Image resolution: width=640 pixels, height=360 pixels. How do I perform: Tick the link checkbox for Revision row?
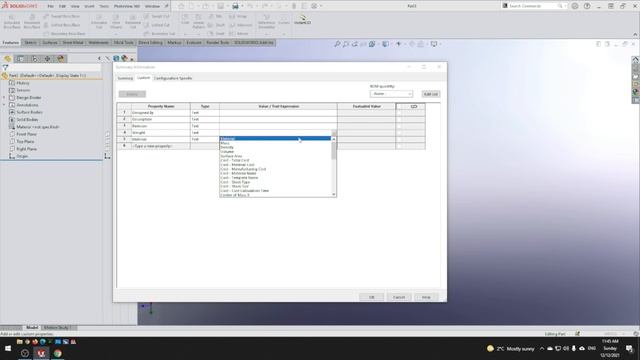(x=399, y=126)
